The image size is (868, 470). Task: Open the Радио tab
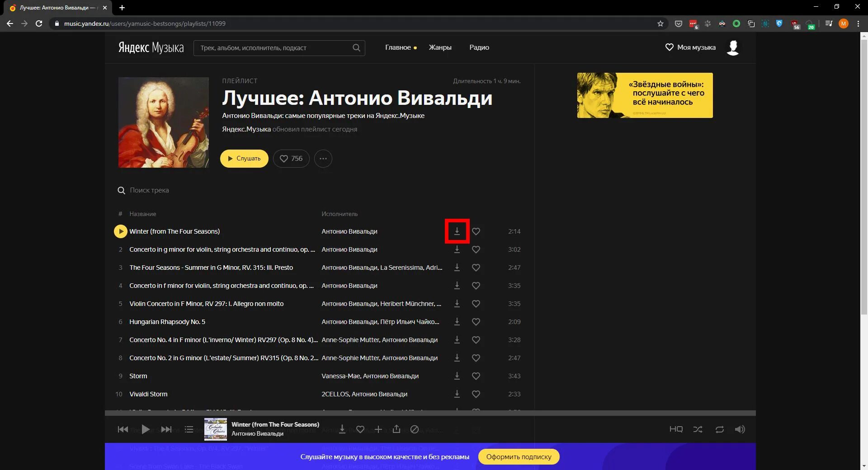tap(479, 47)
